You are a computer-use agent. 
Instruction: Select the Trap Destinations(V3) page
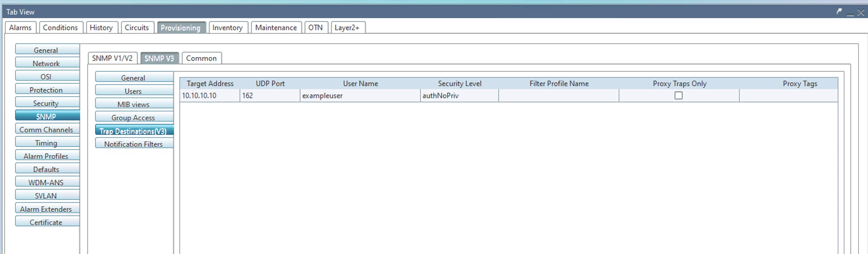135,130
